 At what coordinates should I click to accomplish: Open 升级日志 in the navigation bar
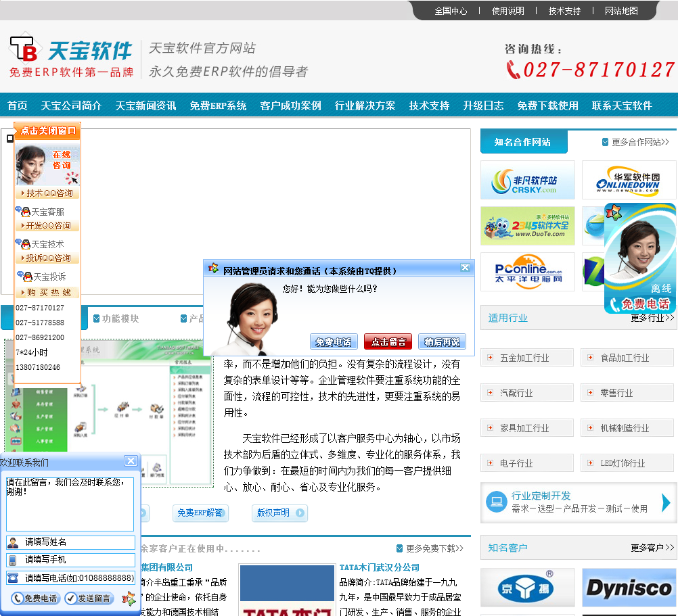pos(483,105)
